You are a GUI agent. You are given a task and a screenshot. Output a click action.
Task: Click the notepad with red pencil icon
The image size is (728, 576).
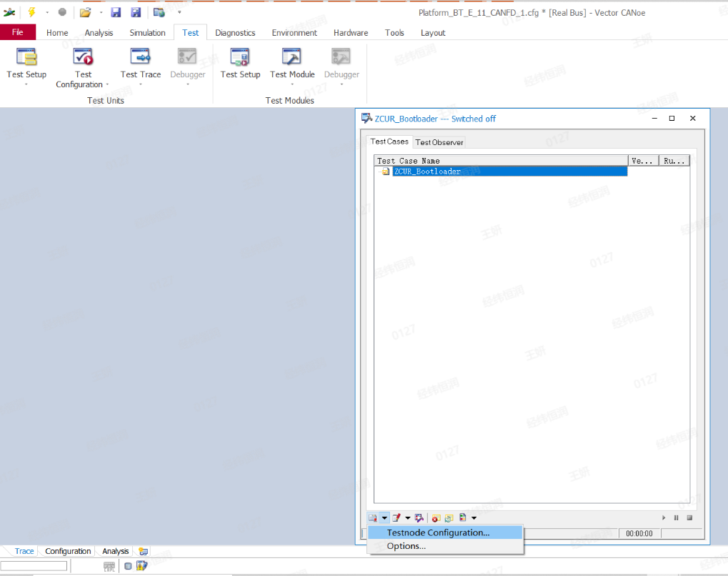396,517
